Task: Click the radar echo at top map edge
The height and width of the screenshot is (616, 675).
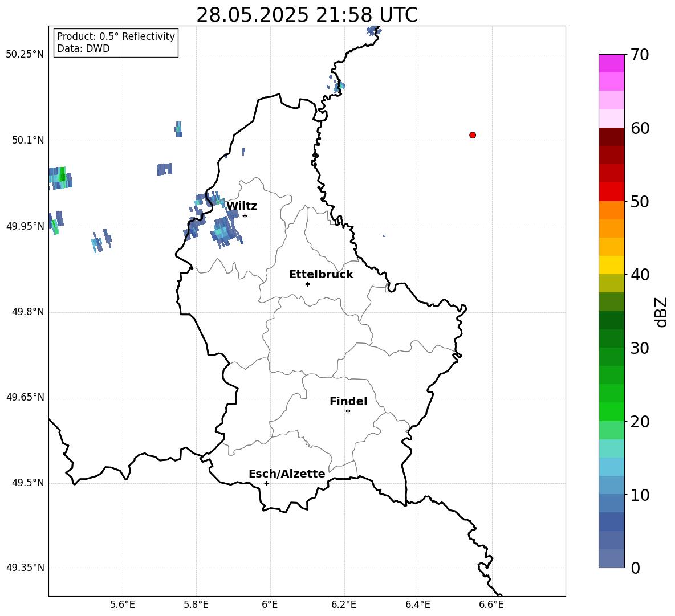Action: click(373, 31)
